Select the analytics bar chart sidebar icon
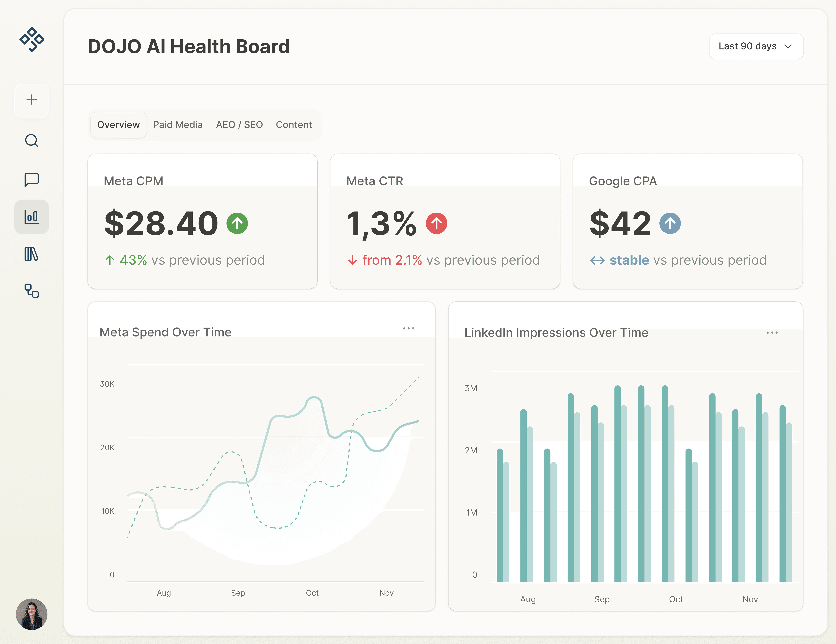Image resolution: width=836 pixels, height=644 pixels. [x=31, y=217]
